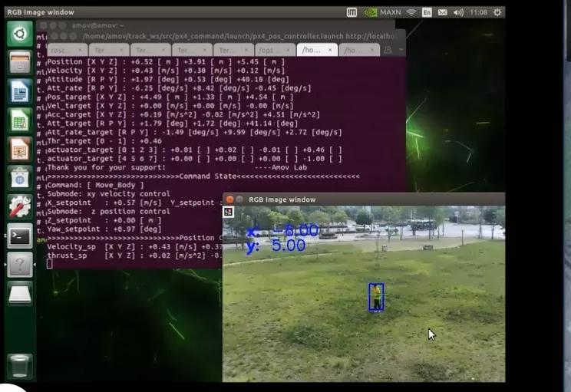The image size is (571, 392).
Task: Select the Terminal icon in the dock
Action: coord(20,236)
